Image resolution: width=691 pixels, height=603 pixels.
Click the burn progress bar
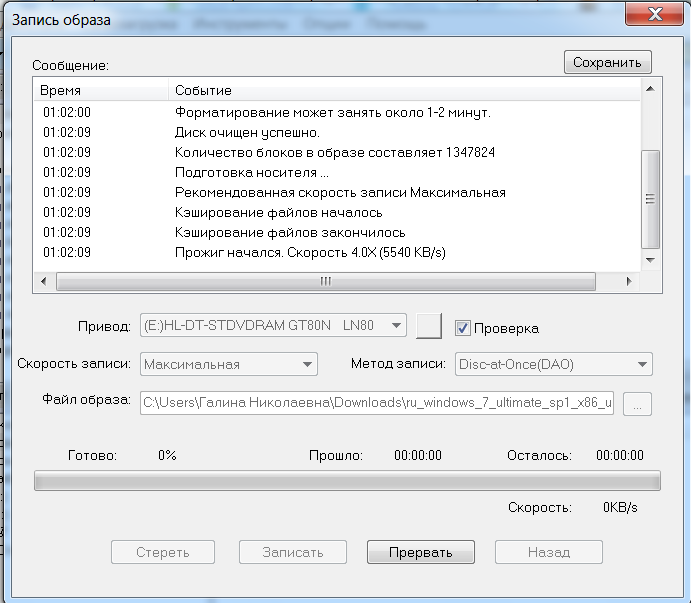[x=347, y=480]
